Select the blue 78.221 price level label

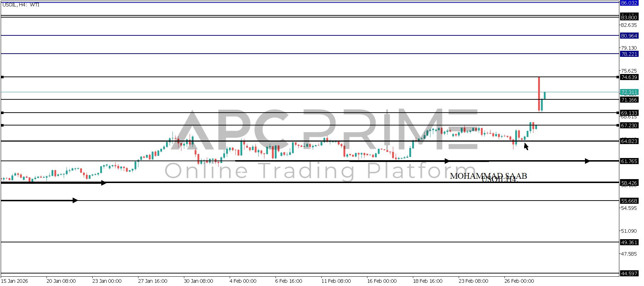point(629,54)
